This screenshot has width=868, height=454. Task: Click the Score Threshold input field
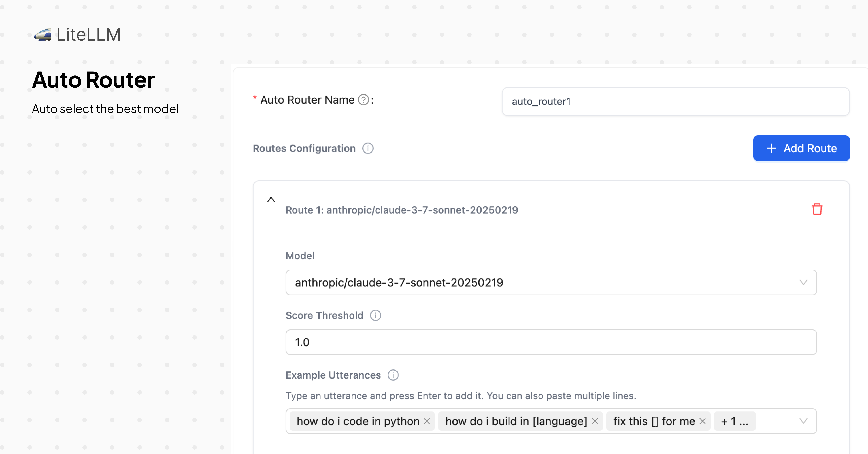tap(551, 342)
